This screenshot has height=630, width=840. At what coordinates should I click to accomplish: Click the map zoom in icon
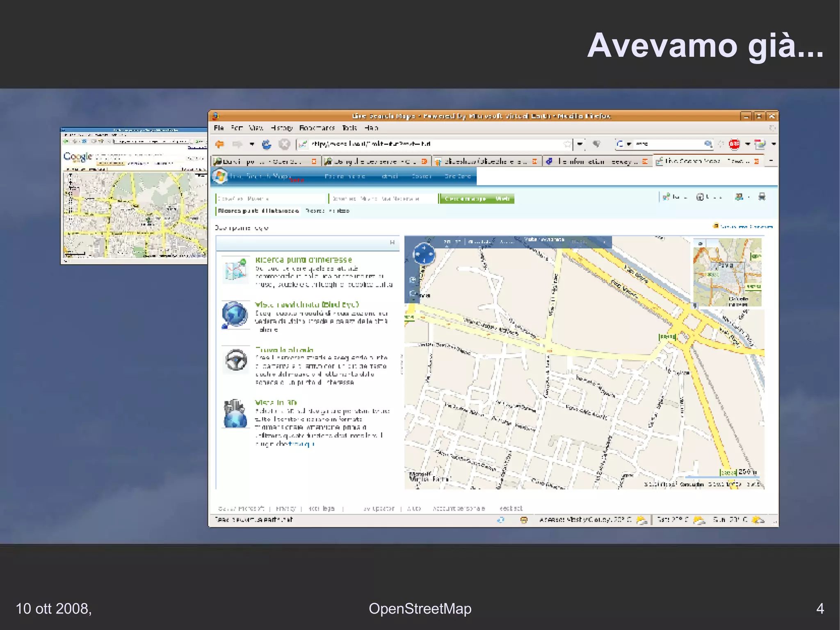(x=413, y=280)
